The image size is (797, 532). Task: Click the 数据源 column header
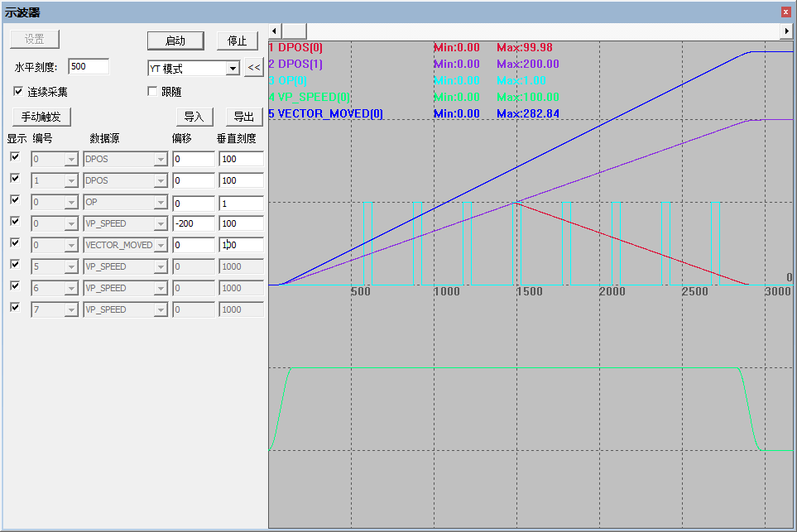pos(105,138)
